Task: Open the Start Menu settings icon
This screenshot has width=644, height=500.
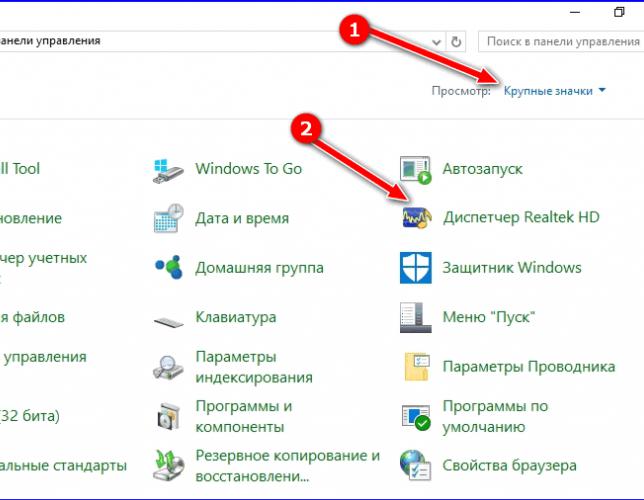Action: pos(416,317)
